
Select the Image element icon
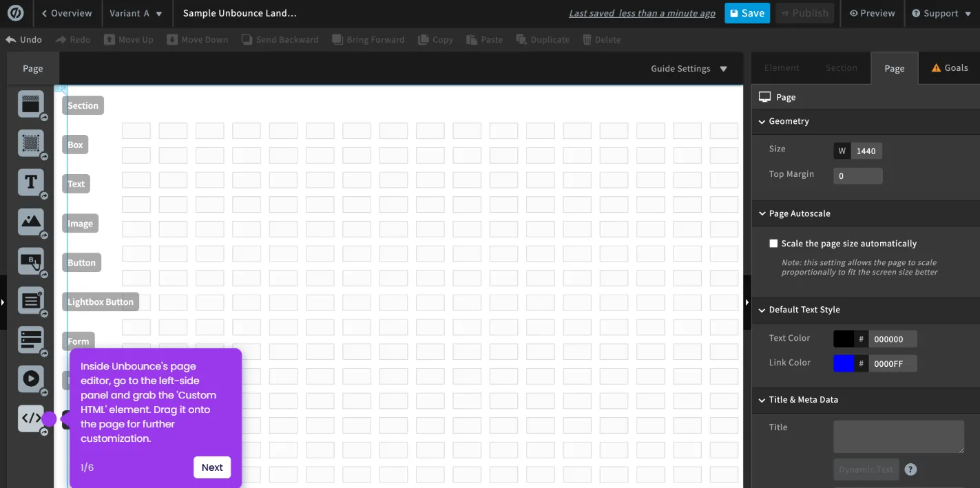point(31,222)
